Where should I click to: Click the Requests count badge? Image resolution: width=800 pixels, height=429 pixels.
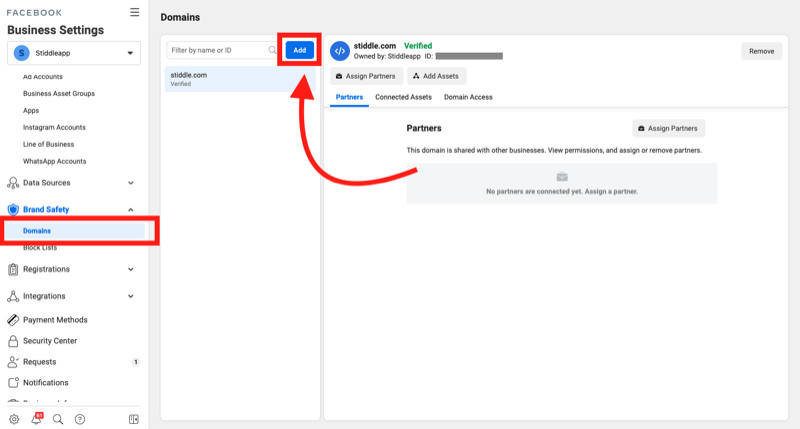pos(136,362)
